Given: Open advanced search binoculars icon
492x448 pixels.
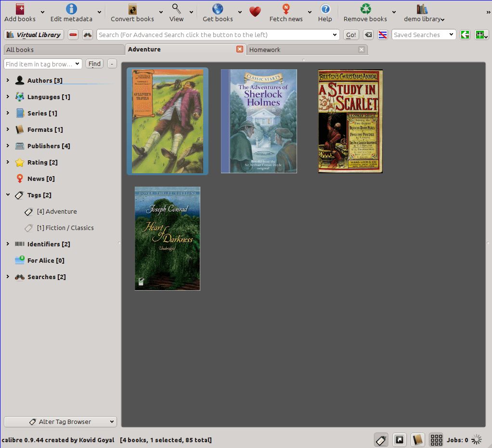Looking at the screenshot, I should 88,35.
